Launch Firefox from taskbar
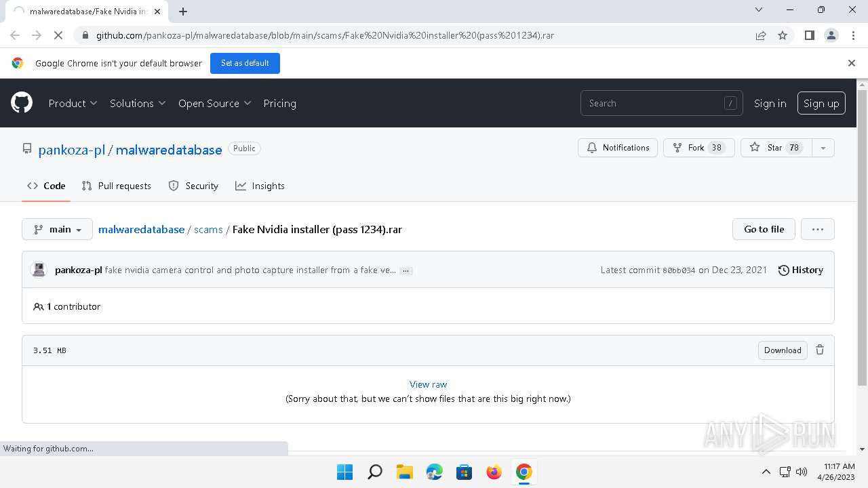This screenshot has height=488, width=868. (494, 472)
